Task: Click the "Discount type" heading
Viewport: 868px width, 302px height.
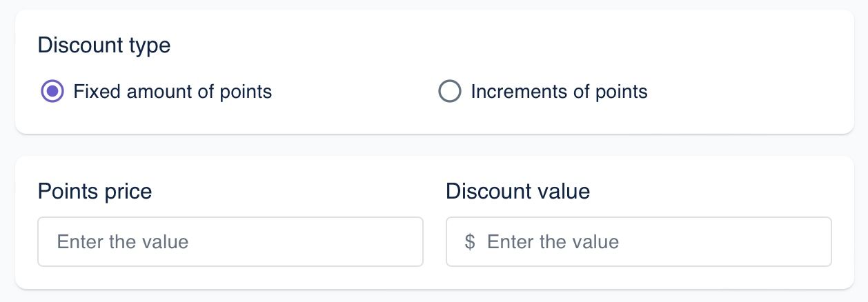Action: (x=104, y=46)
